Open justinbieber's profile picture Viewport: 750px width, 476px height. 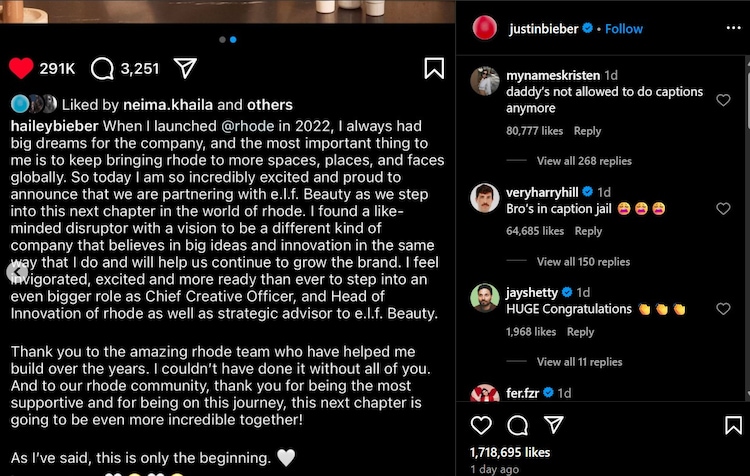pos(484,28)
